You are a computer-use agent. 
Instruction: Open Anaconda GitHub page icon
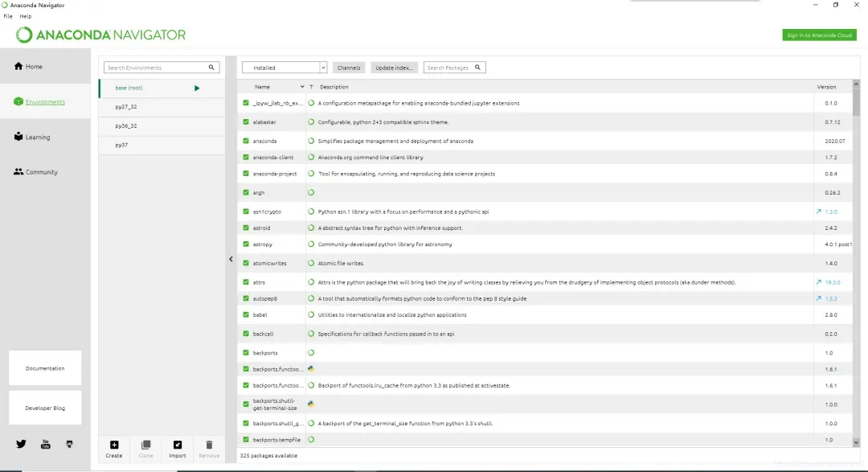click(69, 444)
